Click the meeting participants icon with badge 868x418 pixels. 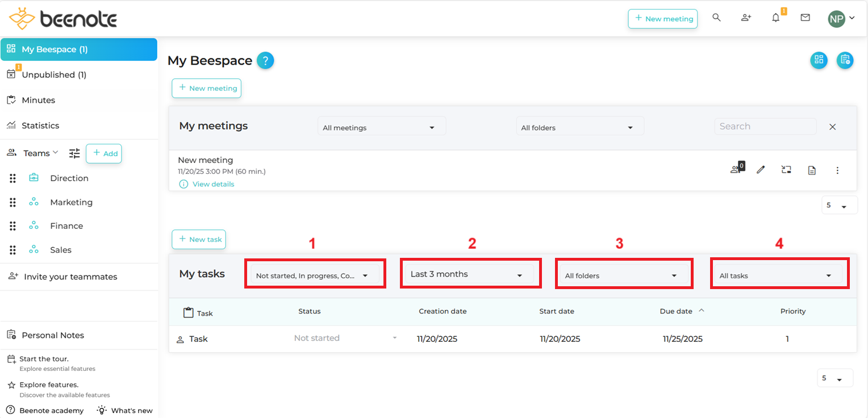click(736, 169)
